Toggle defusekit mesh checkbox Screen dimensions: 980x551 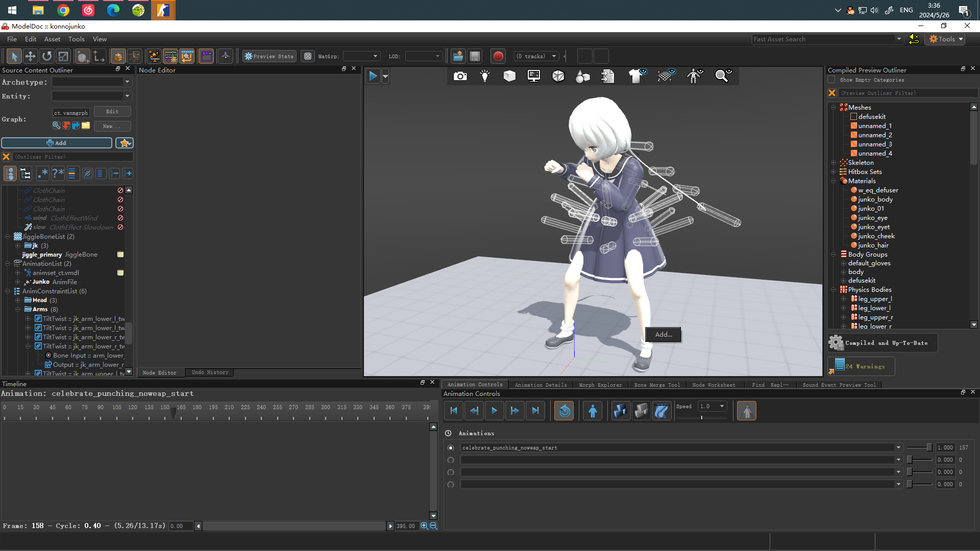pyautogui.click(x=853, y=117)
